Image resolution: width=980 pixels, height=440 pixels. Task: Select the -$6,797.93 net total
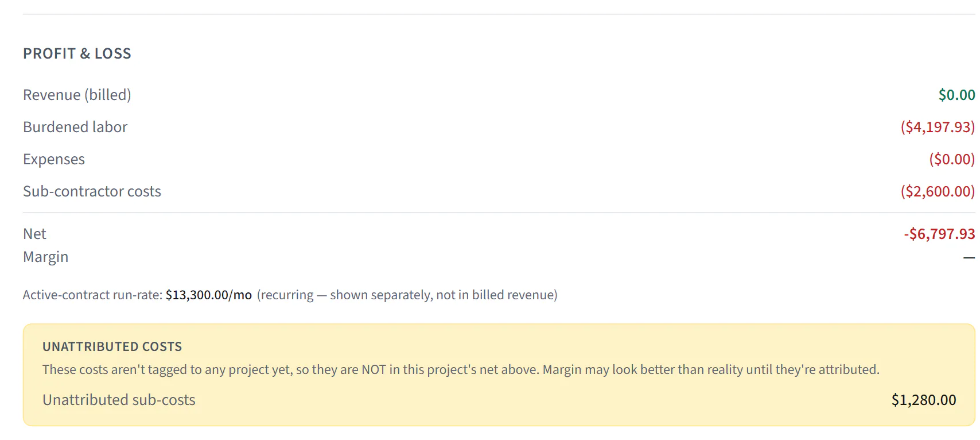(939, 234)
